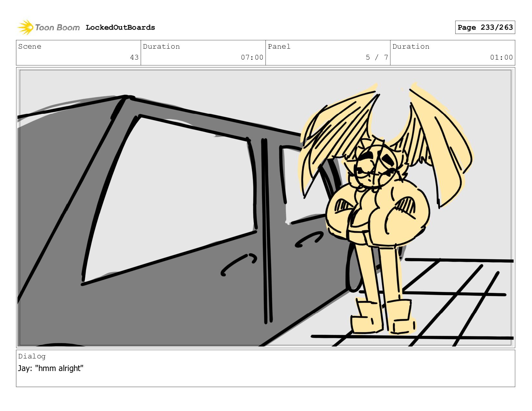
Task: Click the LockedOutBoards project title
Action: pyautogui.click(x=120, y=27)
